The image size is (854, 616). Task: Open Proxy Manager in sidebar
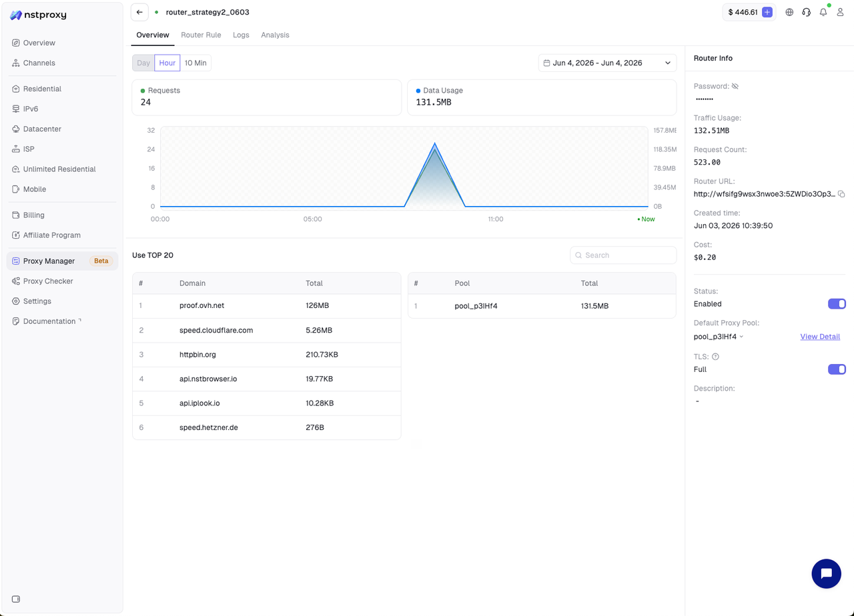pyautogui.click(x=62, y=261)
